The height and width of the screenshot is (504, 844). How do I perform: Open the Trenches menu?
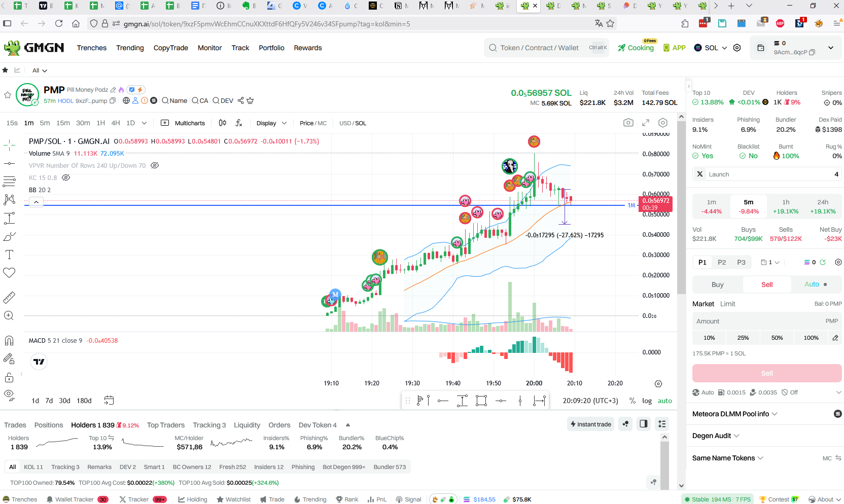point(92,48)
